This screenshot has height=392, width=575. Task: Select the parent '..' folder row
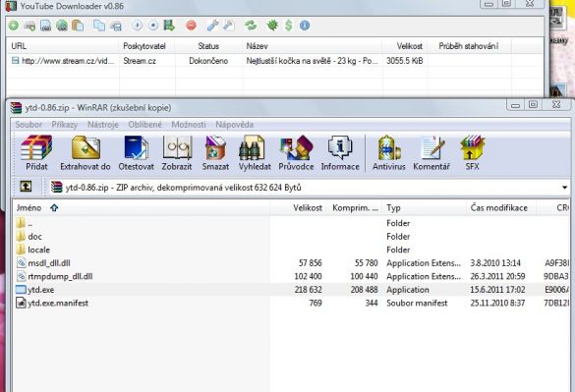292,223
